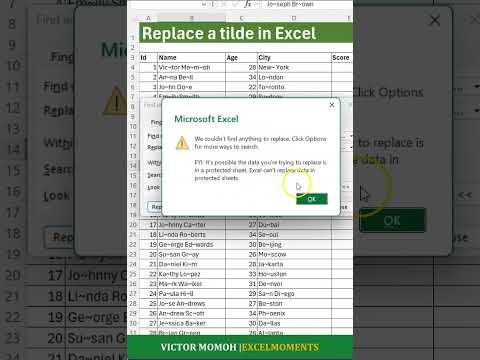Select cell Ge~orge Ed~wards

pos(192,244)
